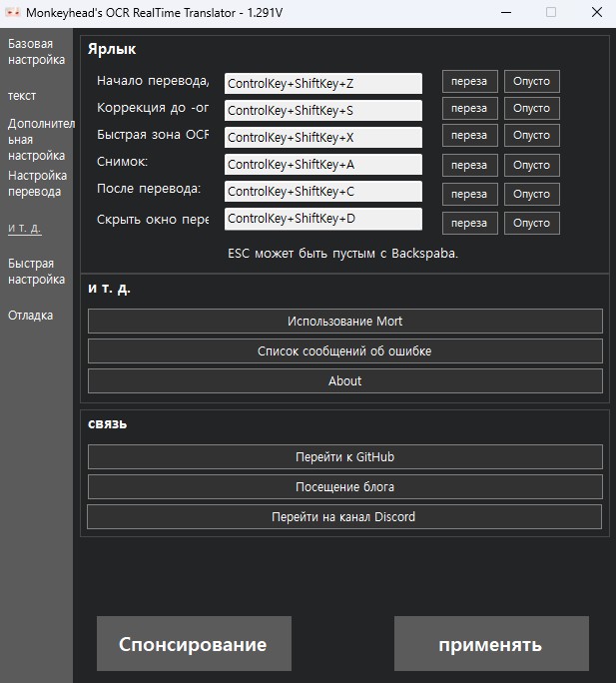Click the Начало перевода label
The width and height of the screenshot is (616, 683).
pos(153,81)
